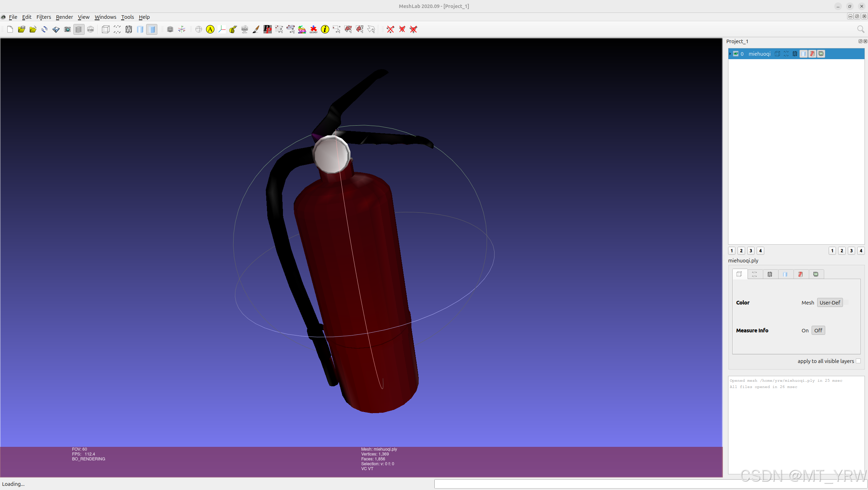Toggle wireframe rendering in main toolbar
868x490 pixels.
[x=129, y=30]
